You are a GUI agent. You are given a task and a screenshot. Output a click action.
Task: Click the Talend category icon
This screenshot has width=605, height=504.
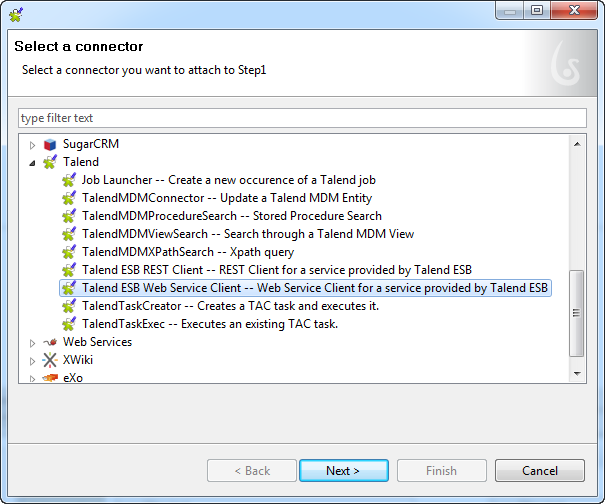pyautogui.click(x=50, y=162)
